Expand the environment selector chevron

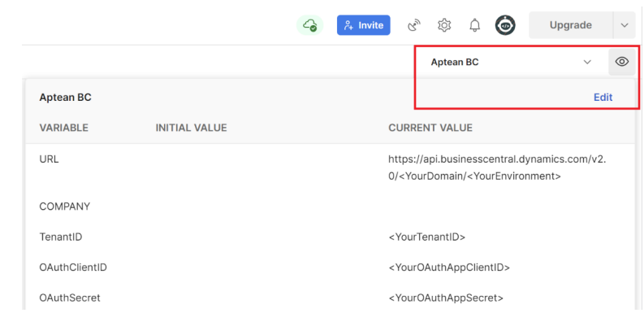click(587, 62)
